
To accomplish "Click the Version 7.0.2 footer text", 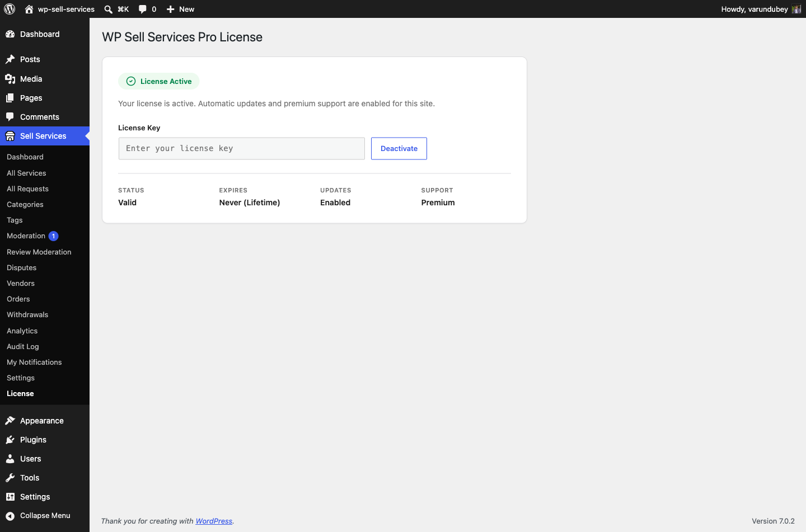I will pos(773,521).
